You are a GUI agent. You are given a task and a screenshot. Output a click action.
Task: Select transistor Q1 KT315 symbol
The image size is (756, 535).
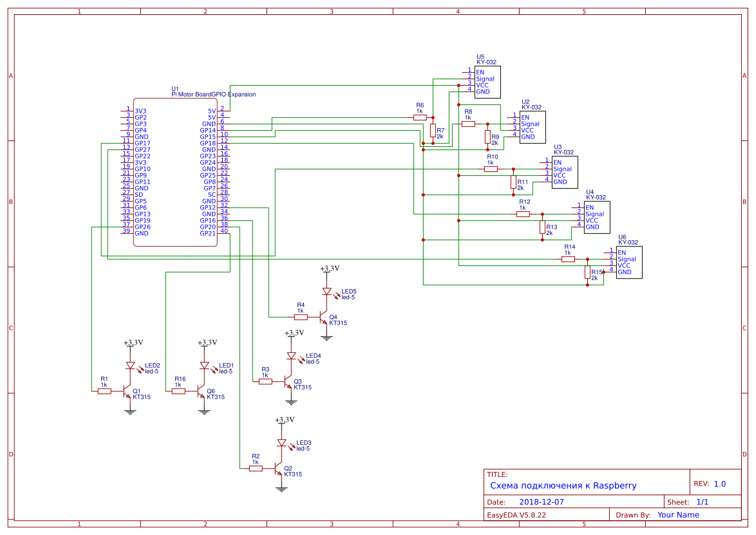click(x=127, y=391)
